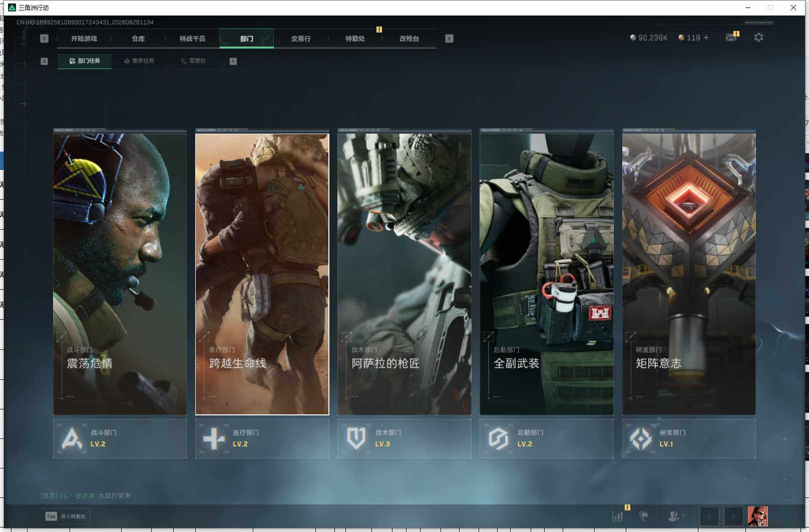Add teammate in first empty squad slot

click(709, 516)
